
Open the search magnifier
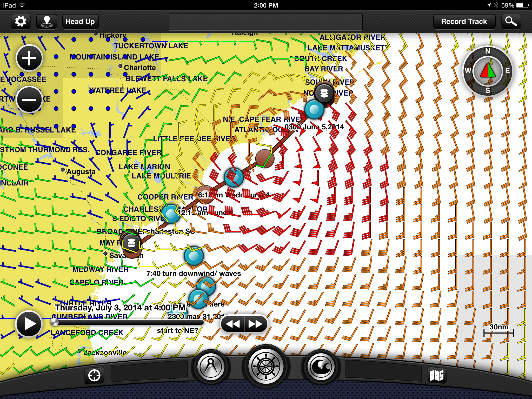[x=511, y=21]
